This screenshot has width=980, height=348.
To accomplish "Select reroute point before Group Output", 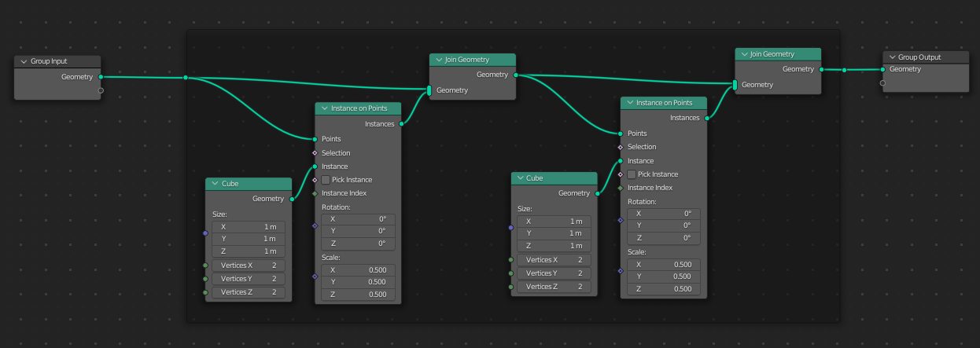I will click(x=844, y=70).
